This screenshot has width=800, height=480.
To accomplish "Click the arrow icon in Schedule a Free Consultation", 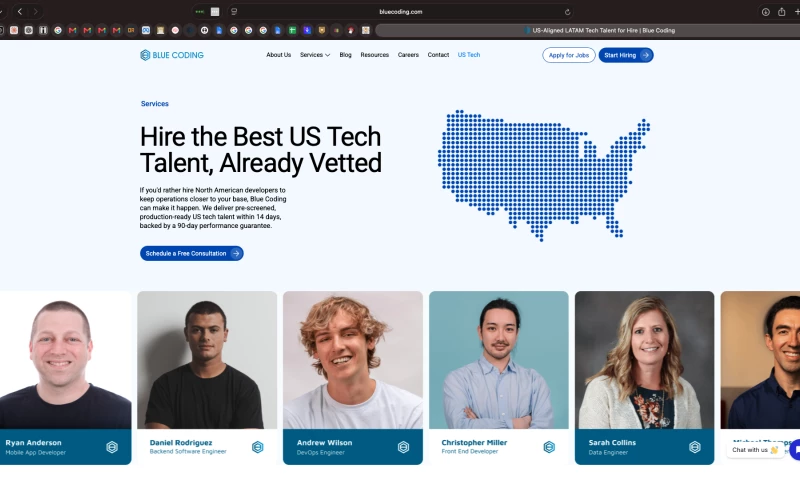I will pos(236,254).
